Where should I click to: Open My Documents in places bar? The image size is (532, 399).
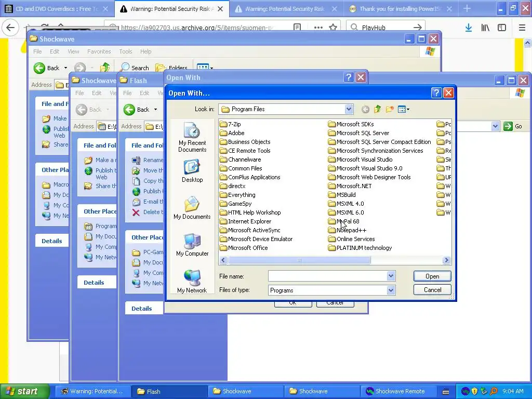pos(192,208)
